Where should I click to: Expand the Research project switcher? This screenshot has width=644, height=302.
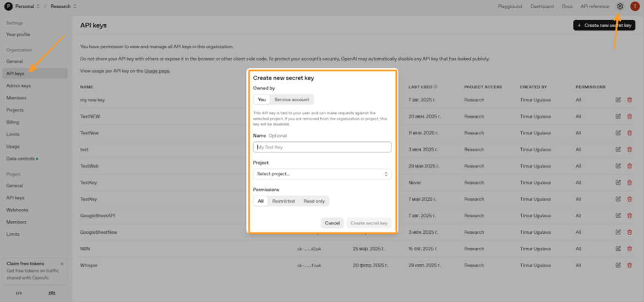[74, 6]
